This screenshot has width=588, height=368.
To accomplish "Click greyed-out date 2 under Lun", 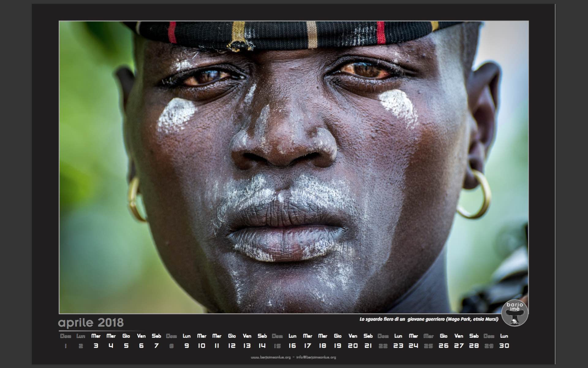I will tap(81, 346).
